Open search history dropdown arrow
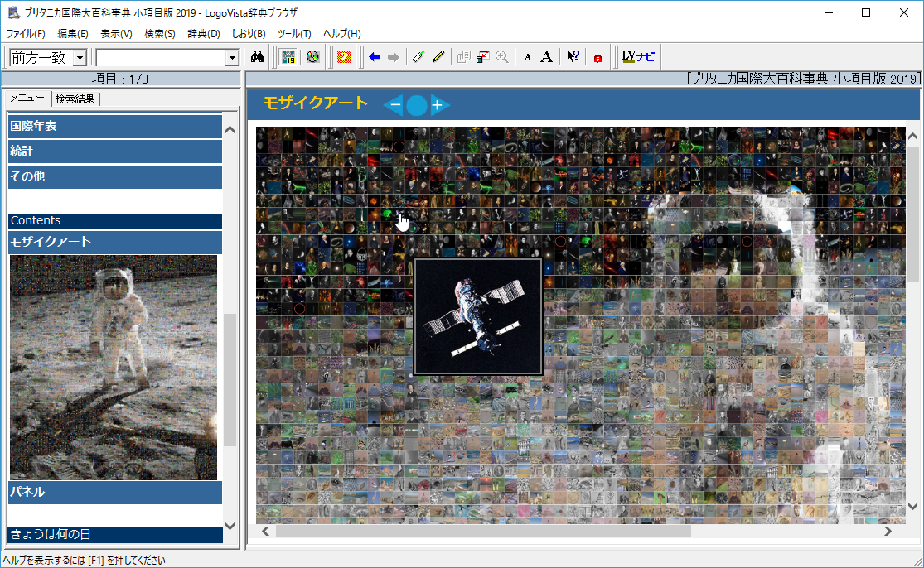 tap(232, 58)
